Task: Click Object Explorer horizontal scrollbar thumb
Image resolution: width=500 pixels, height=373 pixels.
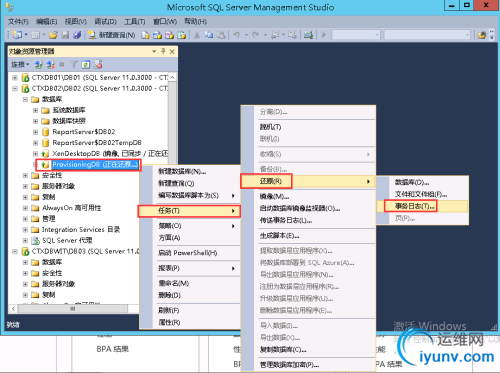Action: pos(73,309)
